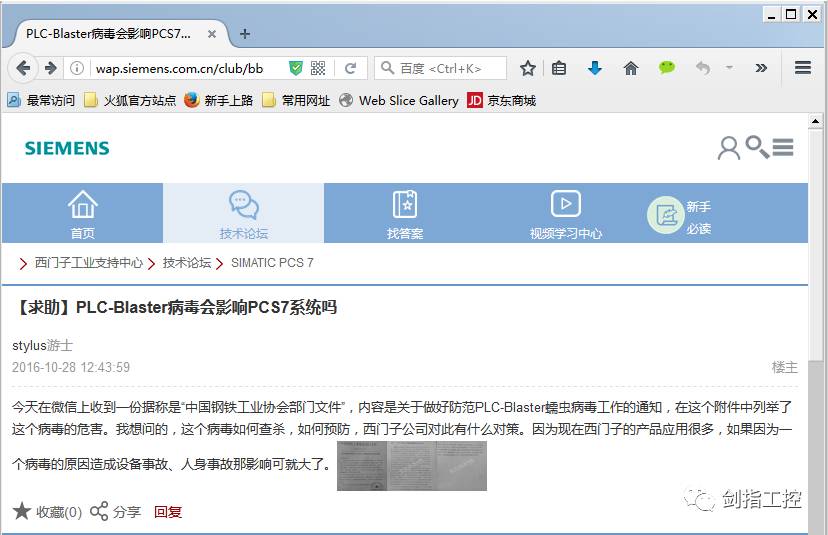Viewport: 828px width, 535px height.
Task: Open a new tab with plus button
Action: pos(245,34)
